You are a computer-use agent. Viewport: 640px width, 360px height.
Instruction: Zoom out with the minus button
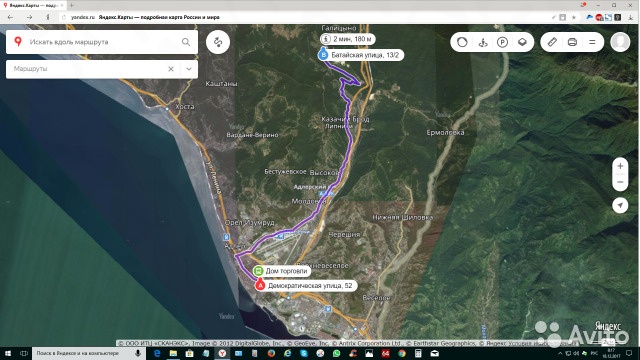click(x=620, y=182)
